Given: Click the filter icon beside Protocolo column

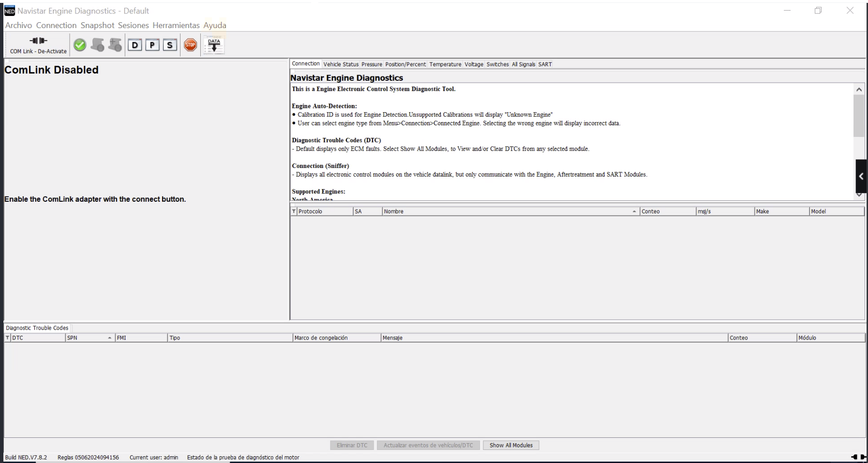Looking at the screenshot, I should pos(294,211).
